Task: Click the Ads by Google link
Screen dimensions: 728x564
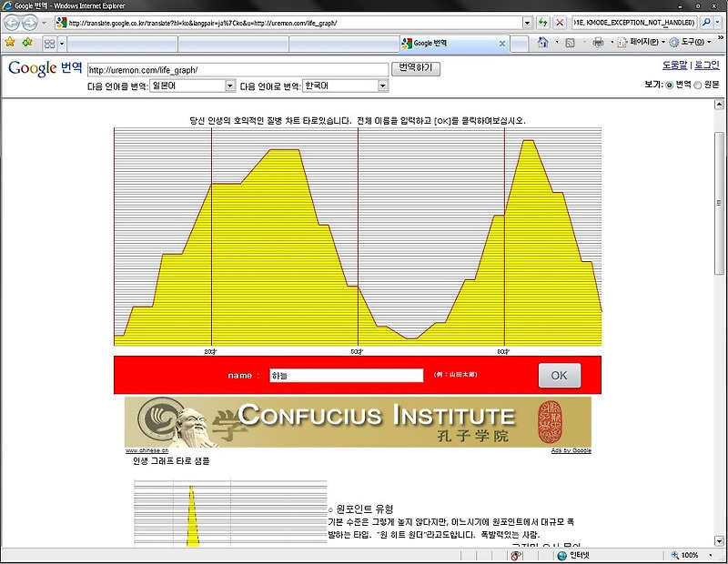Action: [571, 450]
